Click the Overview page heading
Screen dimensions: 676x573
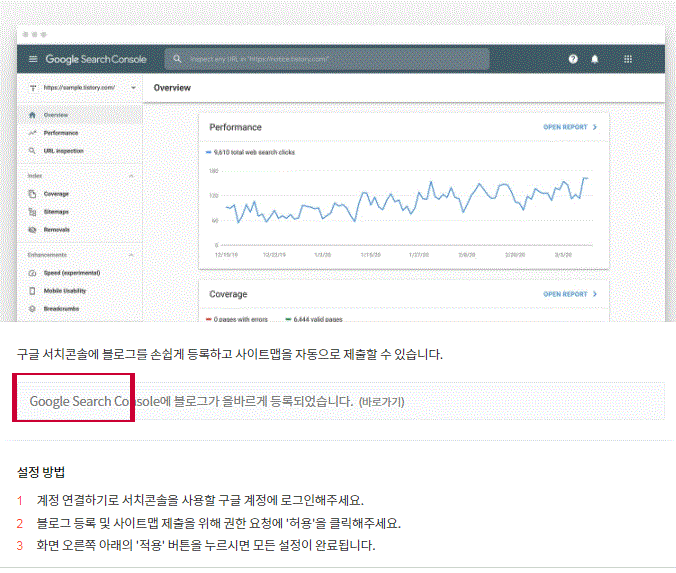click(172, 88)
